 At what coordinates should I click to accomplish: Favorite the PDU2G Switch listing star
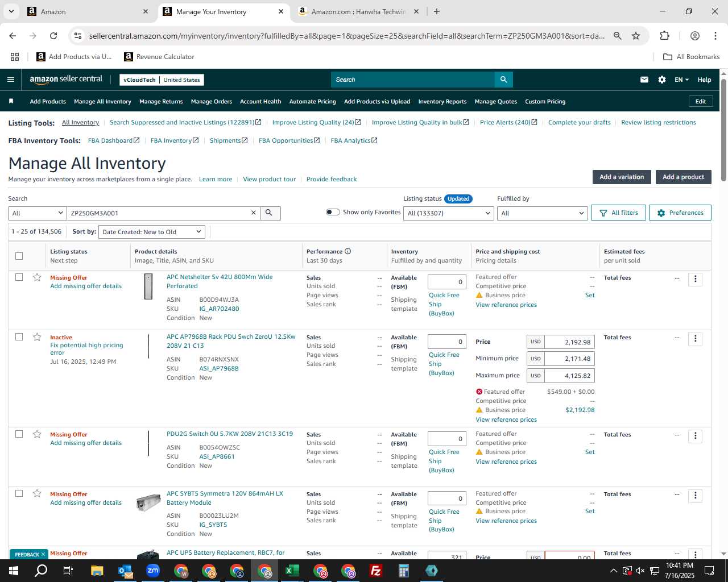click(x=37, y=434)
